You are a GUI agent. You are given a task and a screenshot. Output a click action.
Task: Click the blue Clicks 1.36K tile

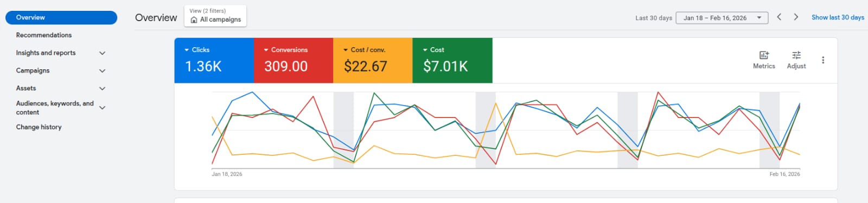click(x=214, y=60)
